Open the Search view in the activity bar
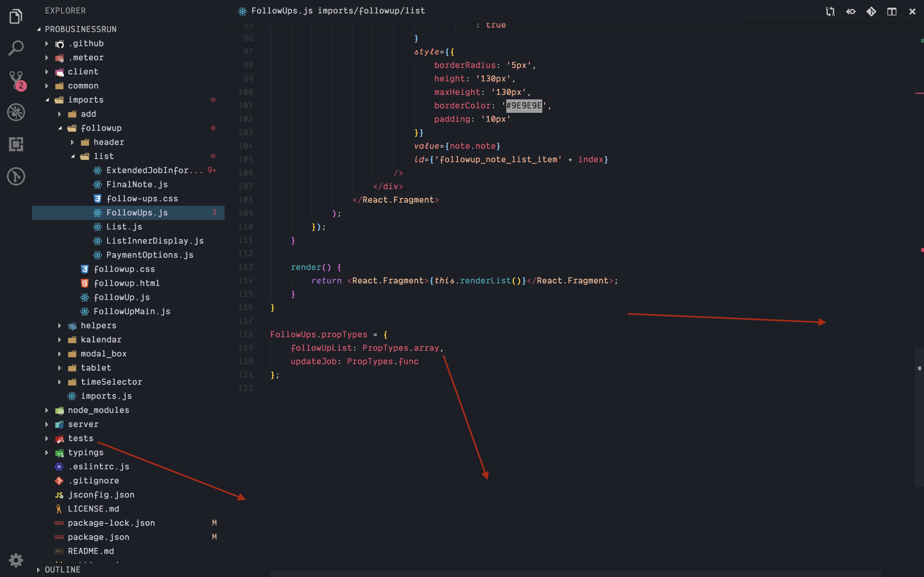Image resolution: width=924 pixels, height=577 pixels. coord(16,48)
